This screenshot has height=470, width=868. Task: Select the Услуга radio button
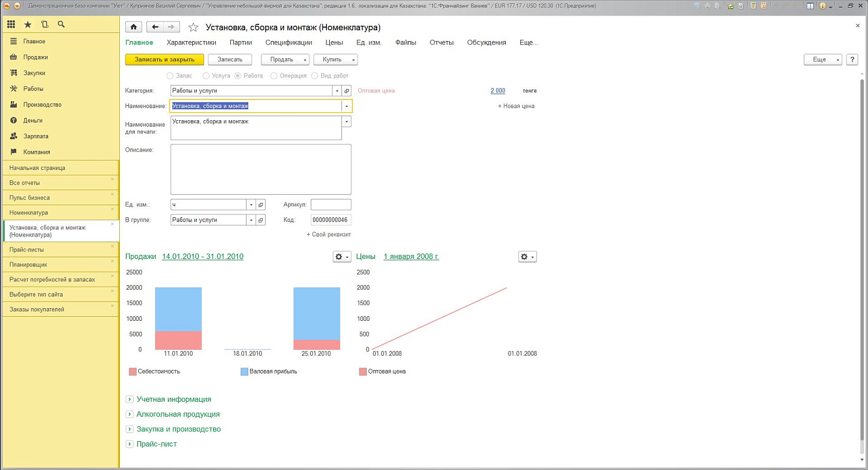206,76
